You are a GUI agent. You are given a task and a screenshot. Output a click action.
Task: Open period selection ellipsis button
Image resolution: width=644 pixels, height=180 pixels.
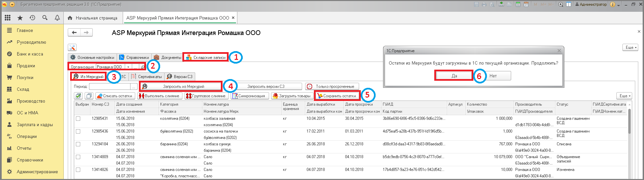point(134,86)
